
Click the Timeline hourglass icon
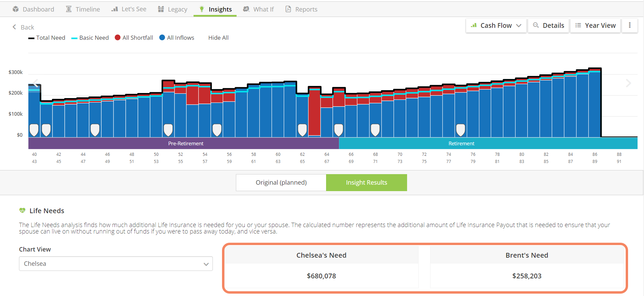(69, 9)
